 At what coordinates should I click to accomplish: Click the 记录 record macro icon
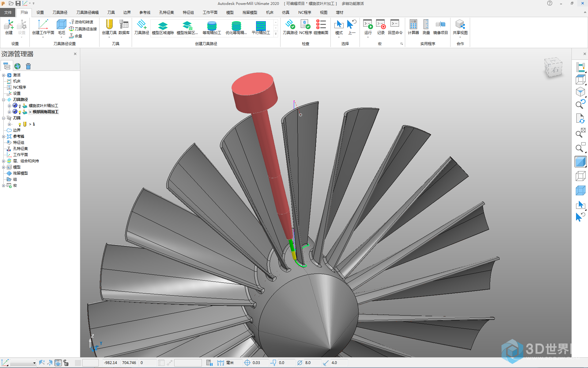381,24
